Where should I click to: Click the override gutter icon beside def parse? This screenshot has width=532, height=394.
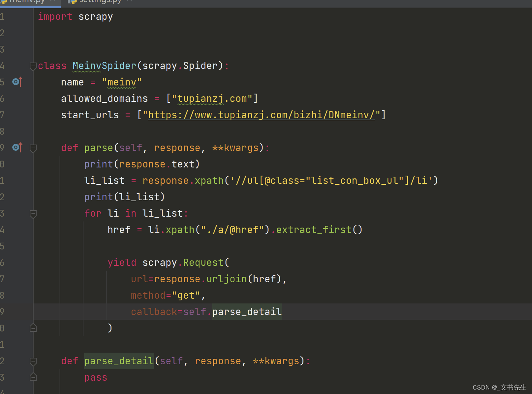click(x=17, y=147)
